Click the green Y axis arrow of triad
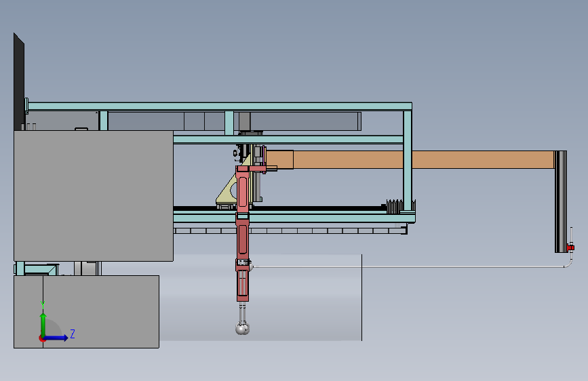Image resolution: width=588 pixels, height=381 pixels. pos(43,325)
